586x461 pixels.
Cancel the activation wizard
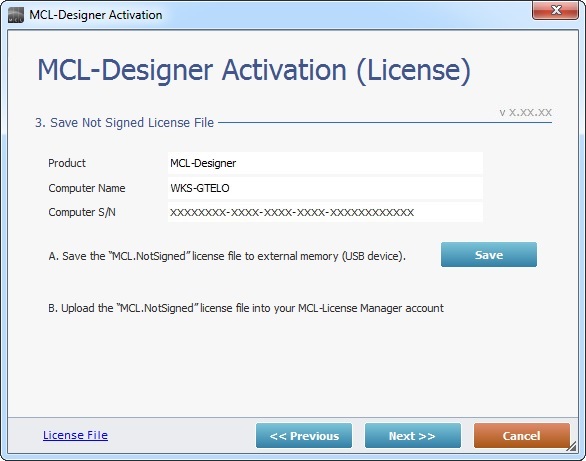pyautogui.click(x=522, y=436)
